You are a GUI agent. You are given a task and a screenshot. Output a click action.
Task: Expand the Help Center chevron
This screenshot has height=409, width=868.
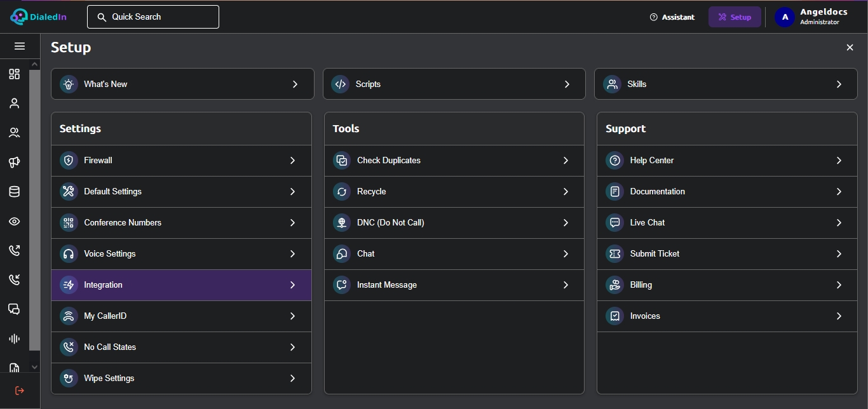pyautogui.click(x=839, y=161)
